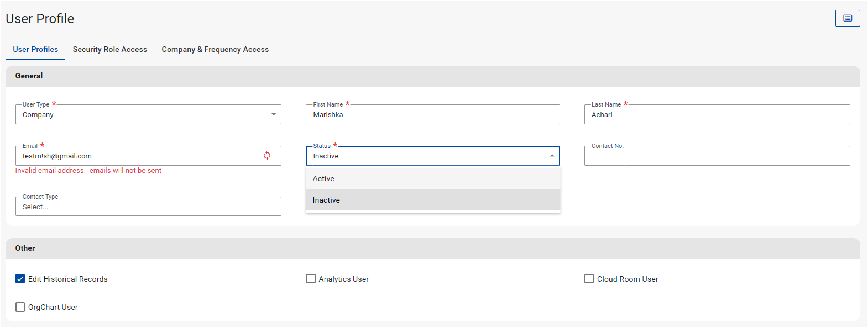
Task: Switch to Security Role Access tab
Action: [x=110, y=49]
